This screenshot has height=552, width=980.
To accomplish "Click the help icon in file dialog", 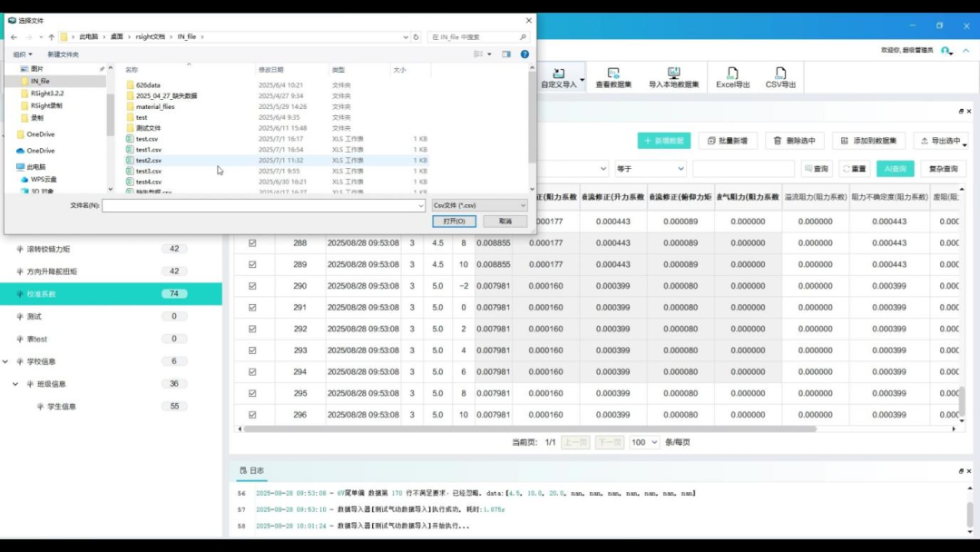I will [524, 54].
